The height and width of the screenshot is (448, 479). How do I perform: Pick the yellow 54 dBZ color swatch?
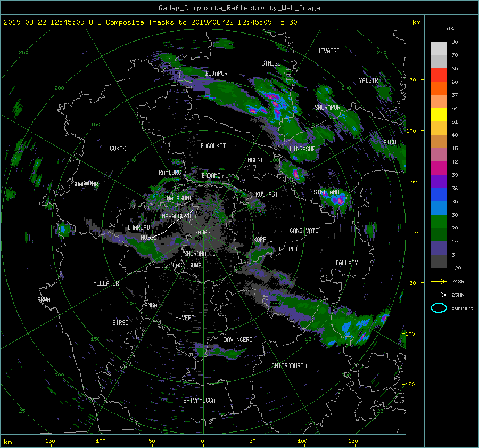click(439, 115)
